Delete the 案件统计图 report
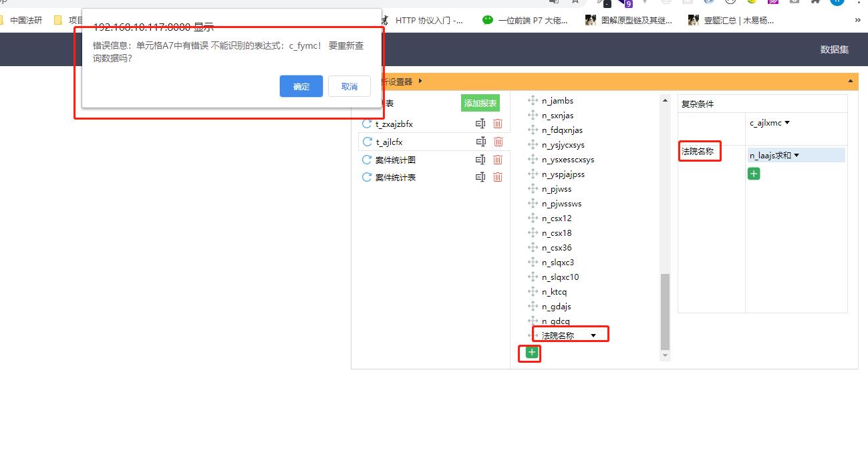The height and width of the screenshot is (471, 868). coord(498,160)
